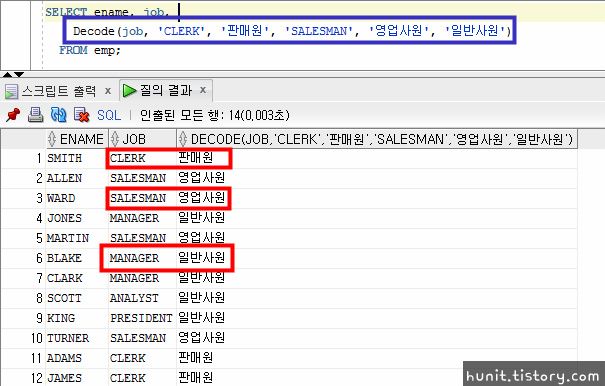605x386 pixels.
Task: Click the delete row icon with red X
Action: coord(81,115)
